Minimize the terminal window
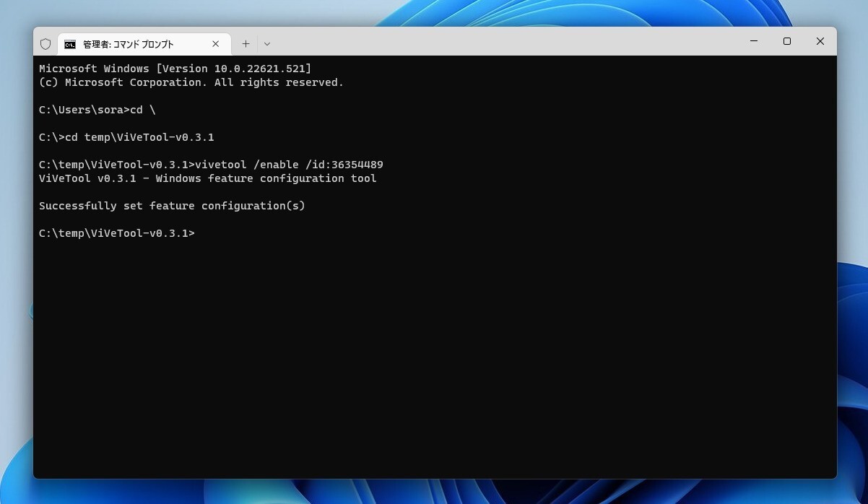The image size is (868, 504). 754,41
